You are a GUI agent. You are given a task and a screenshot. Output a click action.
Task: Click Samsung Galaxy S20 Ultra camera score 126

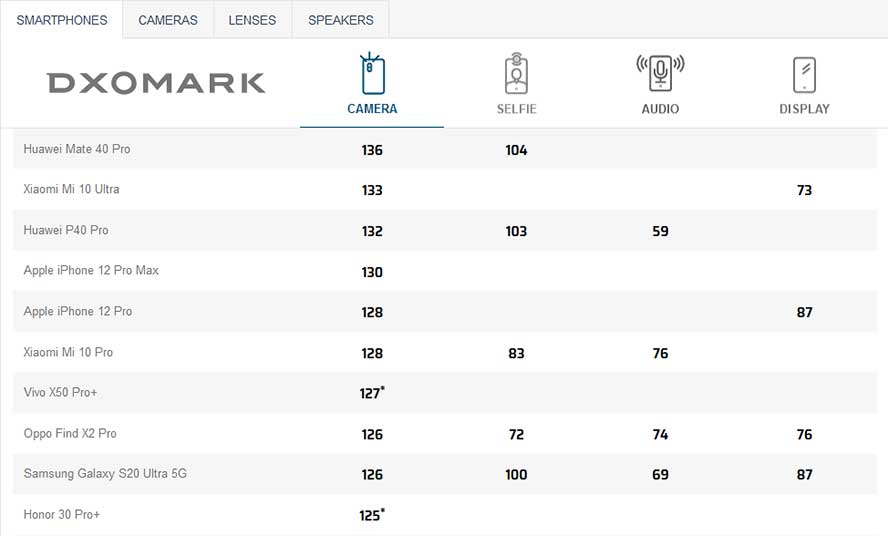(x=372, y=475)
